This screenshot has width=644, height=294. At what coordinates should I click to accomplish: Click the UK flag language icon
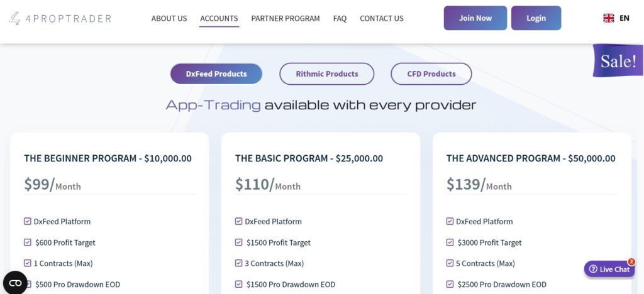[608, 18]
